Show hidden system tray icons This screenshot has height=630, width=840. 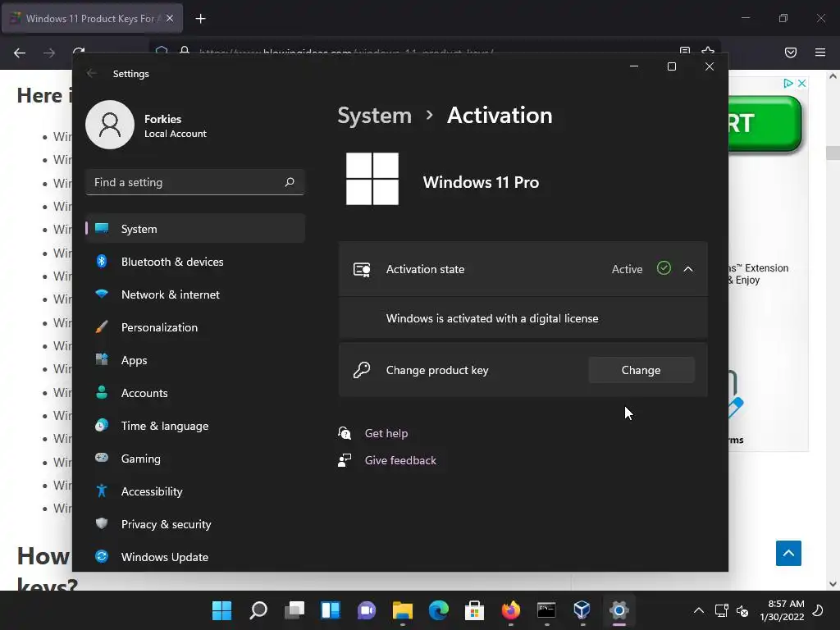(699, 610)
